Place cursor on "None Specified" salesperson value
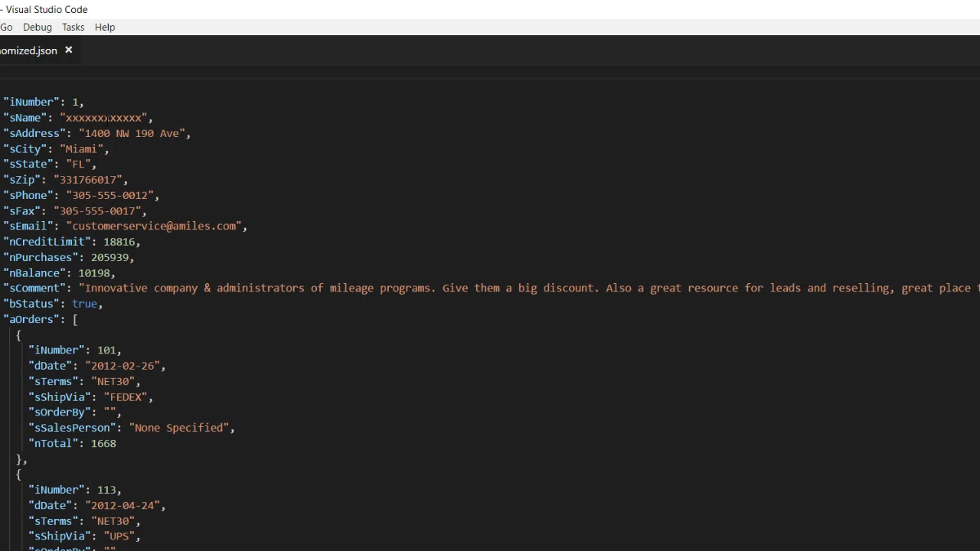 coord(181,428)
